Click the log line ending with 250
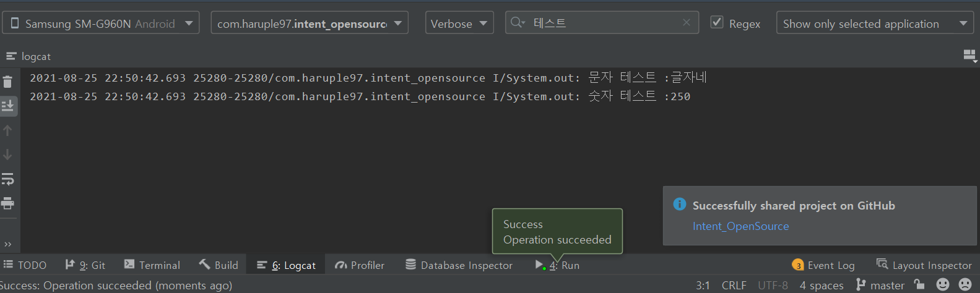 click(360, 96)
